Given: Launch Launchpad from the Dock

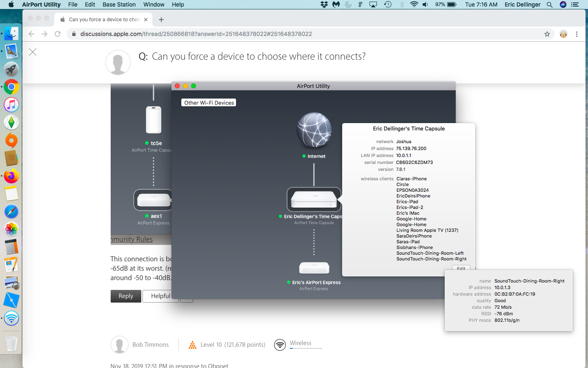Looking at the screenshot, I should point(11,69).
